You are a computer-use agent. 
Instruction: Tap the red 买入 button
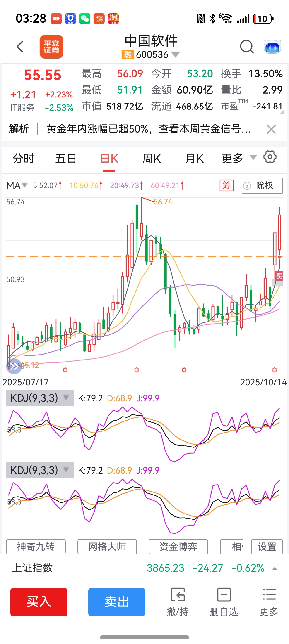pyautogui.click(x=39, y=602)
